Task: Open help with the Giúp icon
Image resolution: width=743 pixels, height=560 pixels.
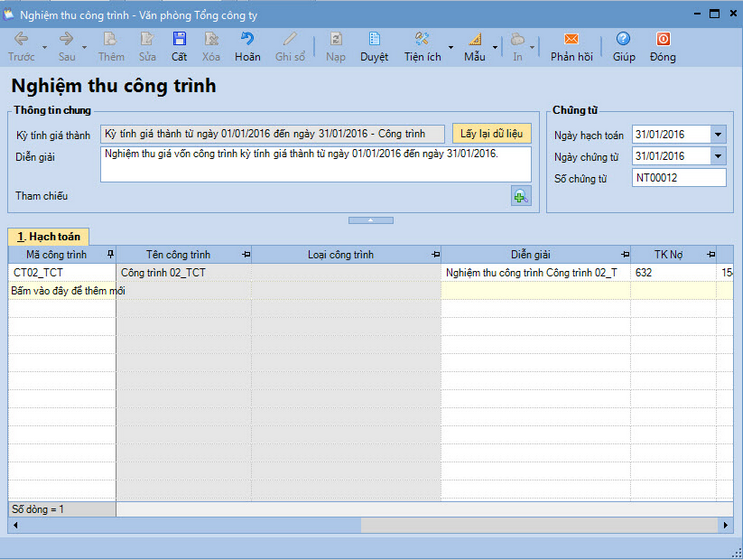Action: click(623, 39)
